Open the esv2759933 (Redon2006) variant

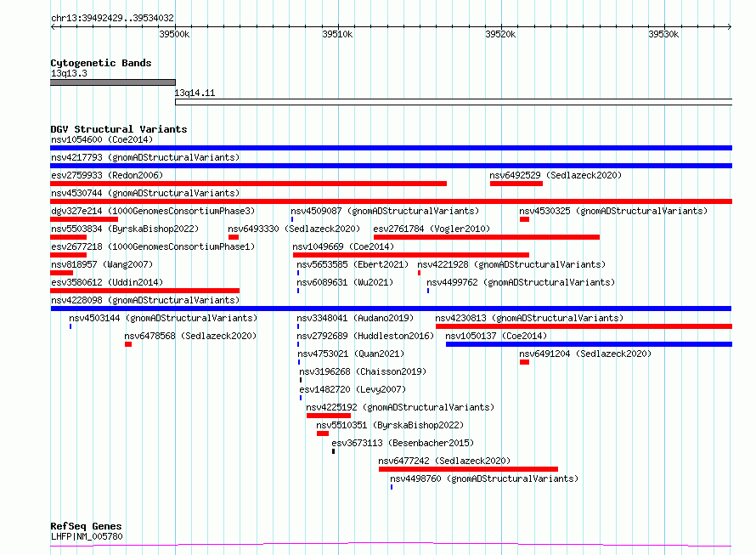[107, 175]
